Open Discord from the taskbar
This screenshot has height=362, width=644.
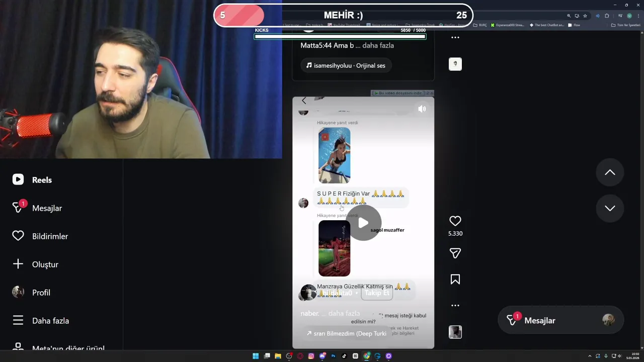(x=322, y=356)
